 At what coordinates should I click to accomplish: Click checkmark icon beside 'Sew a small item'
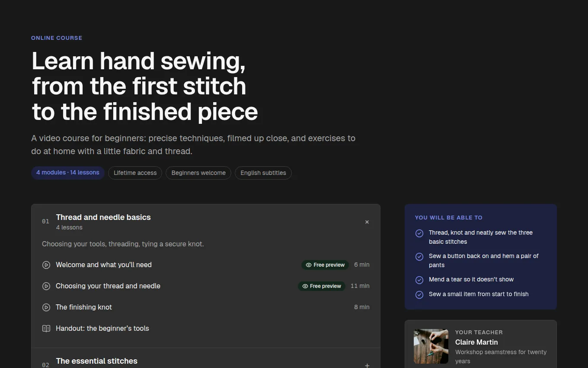[419, 295]
